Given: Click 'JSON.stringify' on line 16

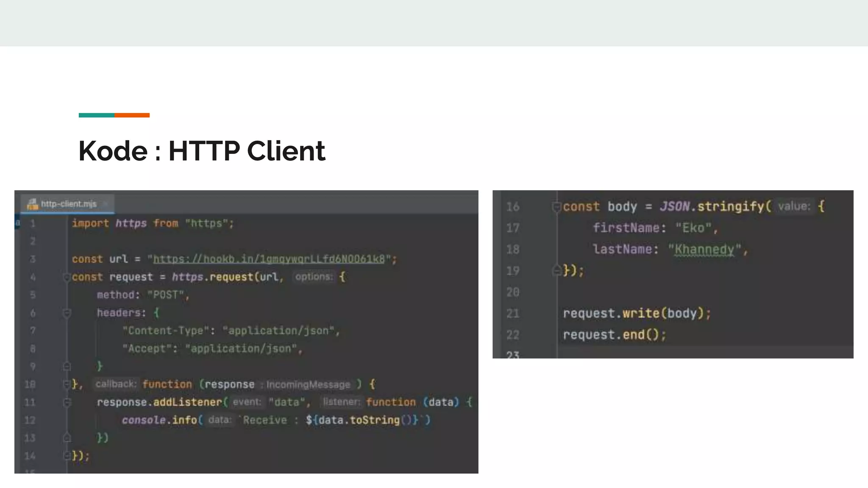Looking at the screenshot, I should (x=712, y=206).
